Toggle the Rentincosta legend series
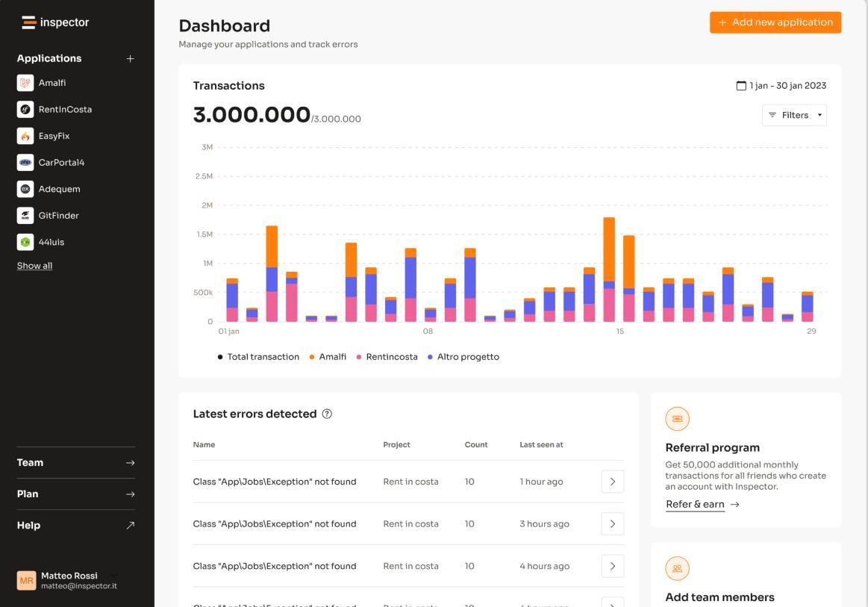Image resolution: width=868 pixels, height=607 pixels. pyautogui.click(x=387, y=357)
